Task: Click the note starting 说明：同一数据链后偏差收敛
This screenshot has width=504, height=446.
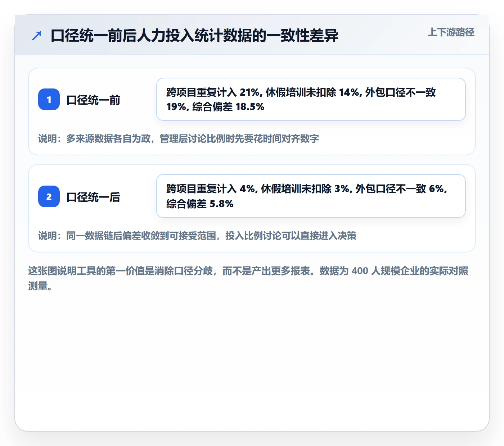Action: pos(197,236)
